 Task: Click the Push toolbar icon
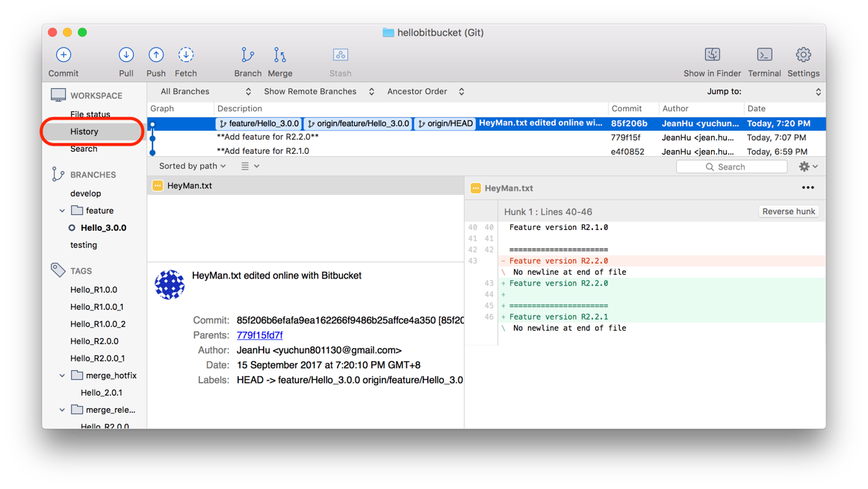coord(156,54)
